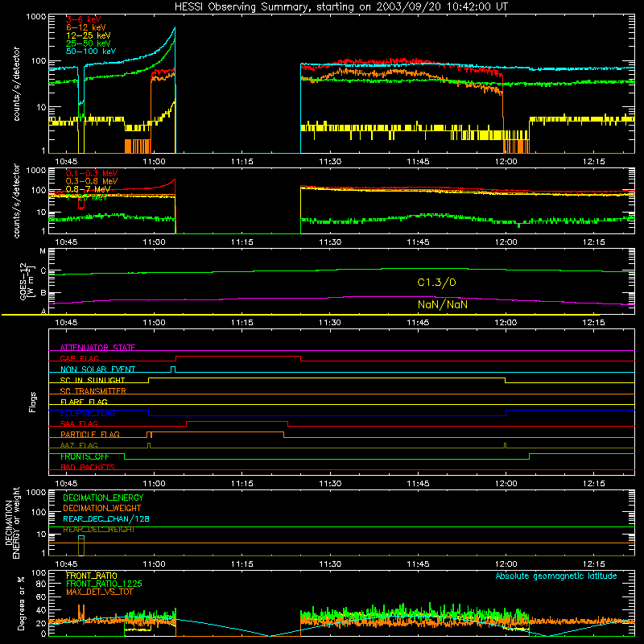644x644 pixels.
Task: Select the BAD_PACKETS flag label
Action: click(x=88, y=467)
